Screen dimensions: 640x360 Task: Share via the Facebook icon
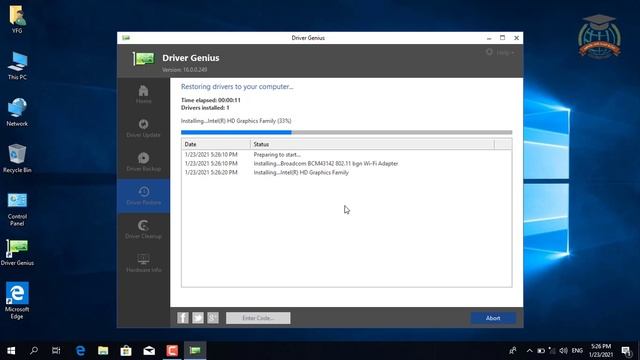click(183, 318)
